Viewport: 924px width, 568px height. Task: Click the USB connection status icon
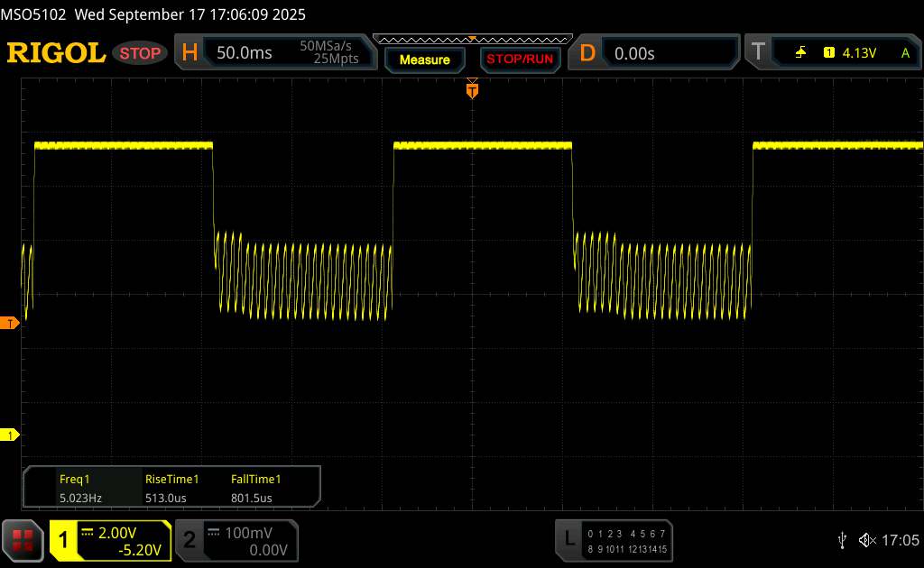coord(842,539)
